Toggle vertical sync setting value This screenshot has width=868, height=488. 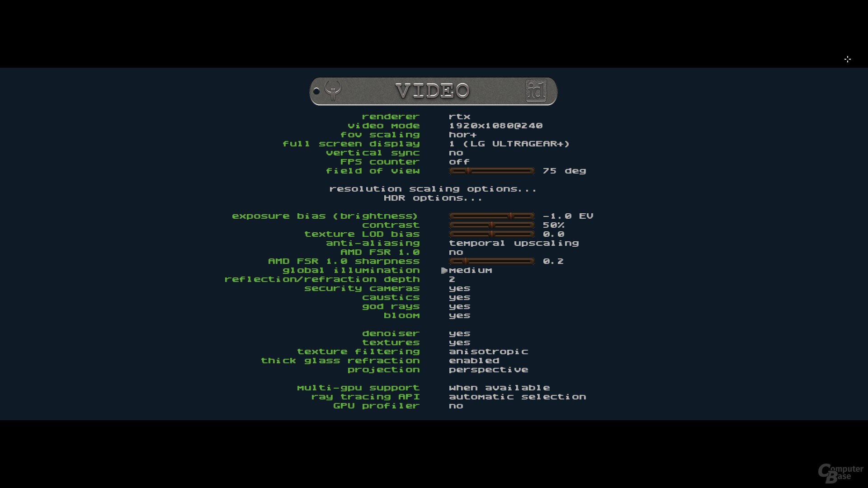[456, 153]
